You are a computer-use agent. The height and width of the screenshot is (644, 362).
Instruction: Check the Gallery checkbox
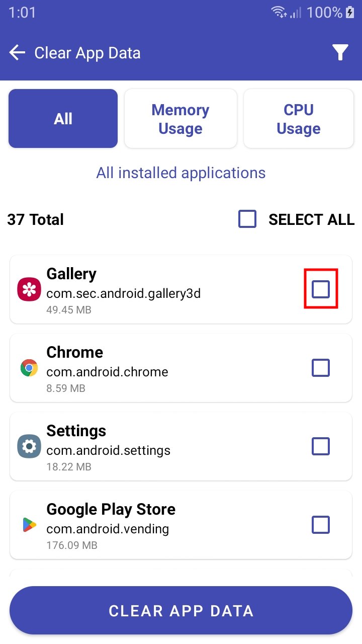tap(321, 289)
